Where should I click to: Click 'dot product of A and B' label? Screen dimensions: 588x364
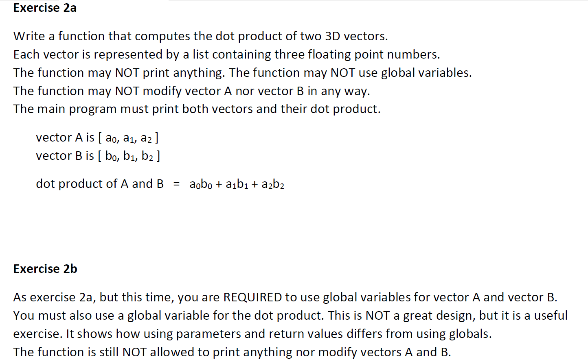[100, 184]
